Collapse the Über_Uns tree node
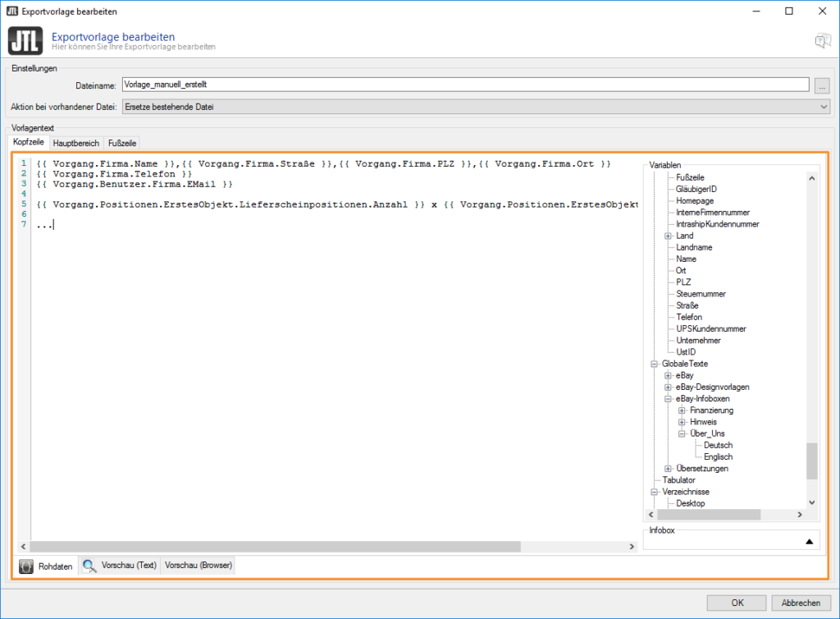The height and width of the screenshot is (619, 840). [x=682, y=433]
